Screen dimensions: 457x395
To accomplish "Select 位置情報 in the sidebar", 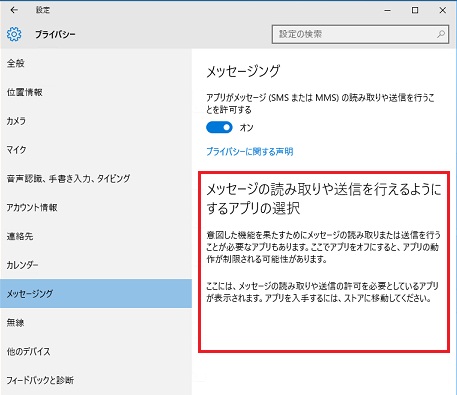I will pos(96,92).
